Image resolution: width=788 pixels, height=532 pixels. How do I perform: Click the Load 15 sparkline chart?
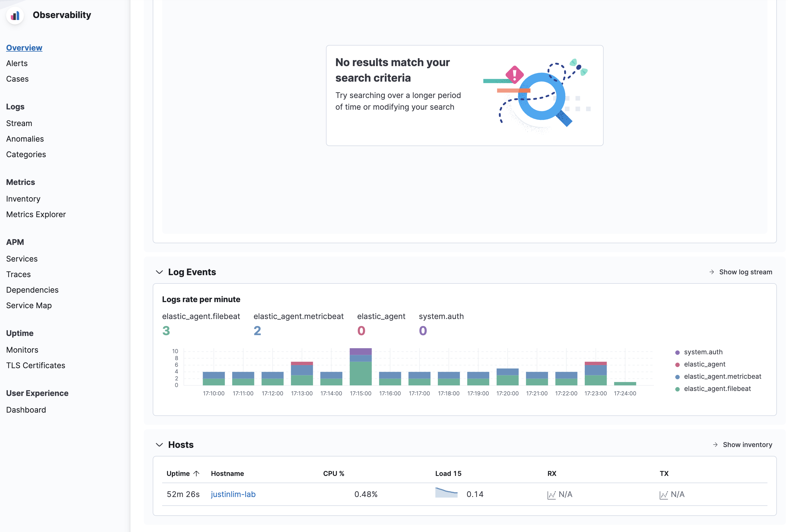pos(446,493)
